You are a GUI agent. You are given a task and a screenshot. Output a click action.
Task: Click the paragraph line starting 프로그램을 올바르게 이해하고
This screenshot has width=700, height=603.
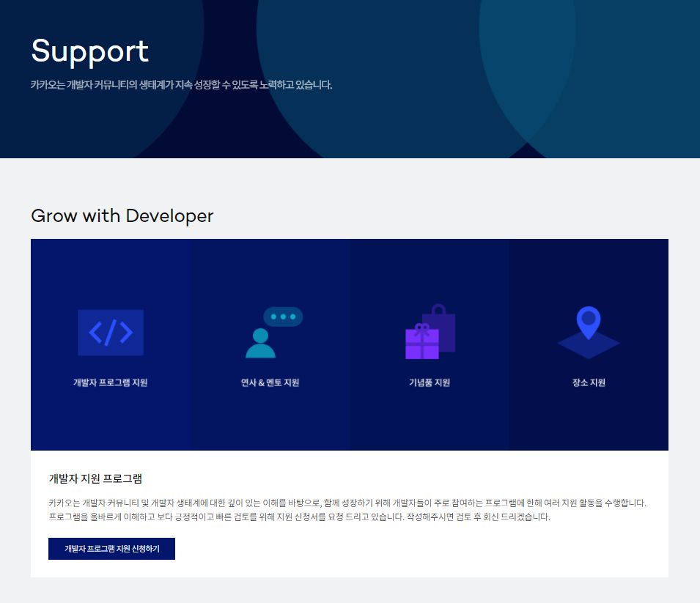pyautogui.click(x=299, y=517)
